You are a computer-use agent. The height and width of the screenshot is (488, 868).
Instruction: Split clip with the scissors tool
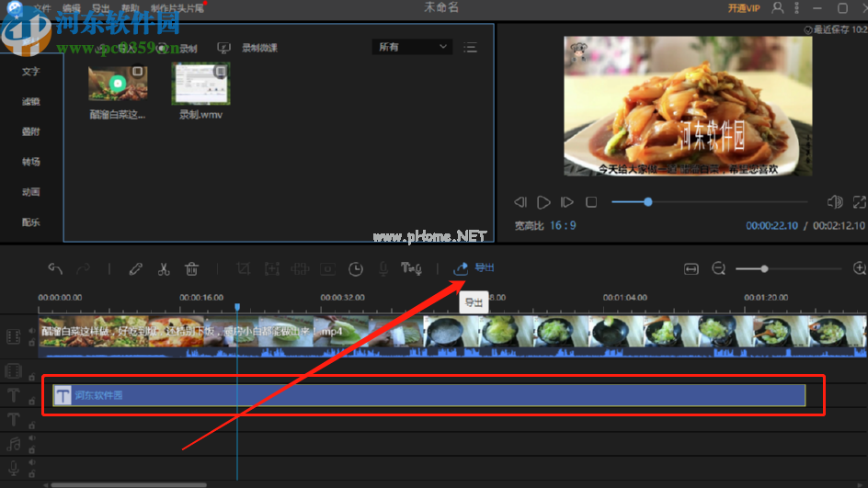tap(164, 269)
